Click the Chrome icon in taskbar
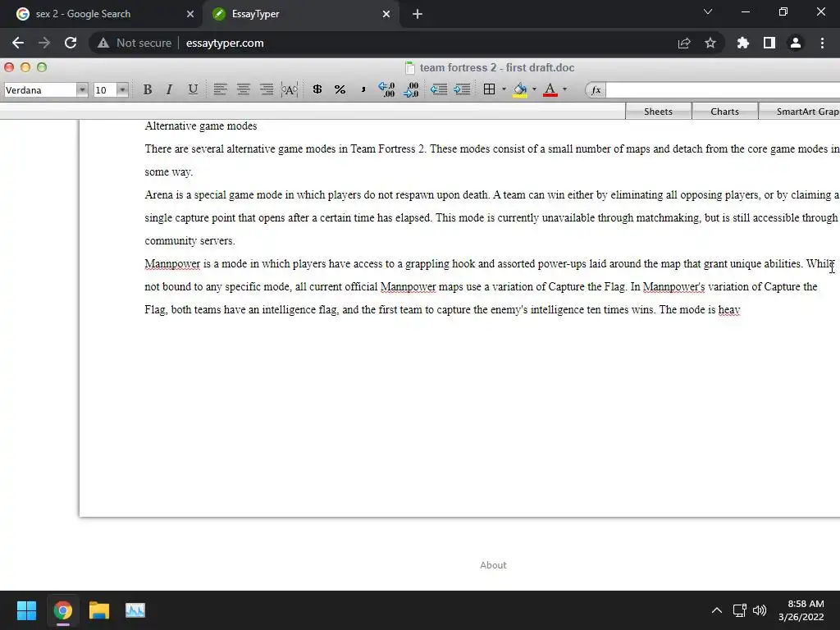The image size is (840, 630). click(x=62, y=610)
